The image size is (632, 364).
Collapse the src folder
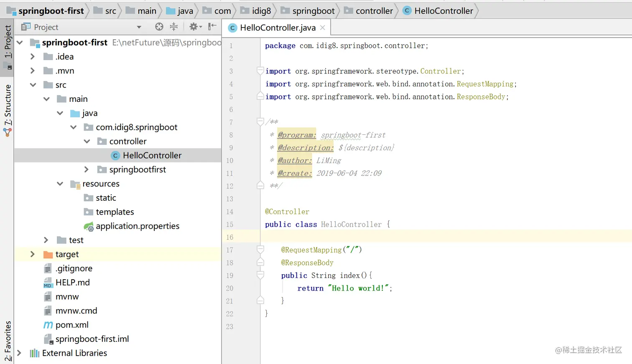click(x=33, y=85)
